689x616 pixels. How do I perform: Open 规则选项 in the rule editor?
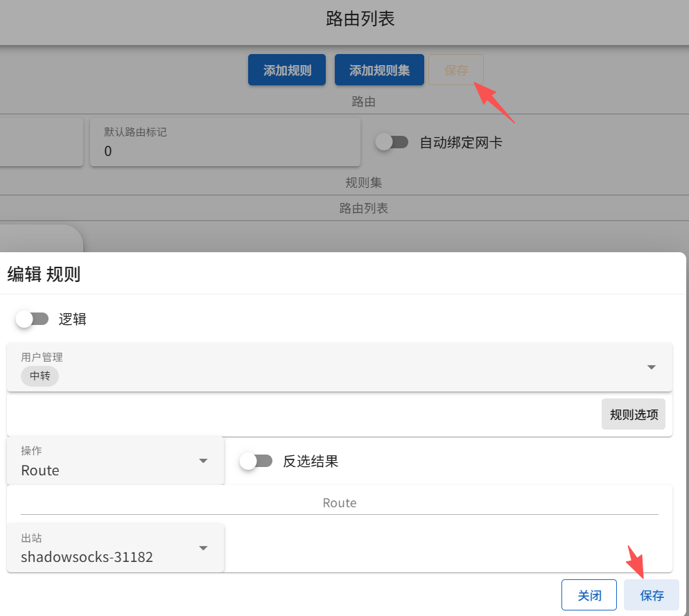click(633, 414)
